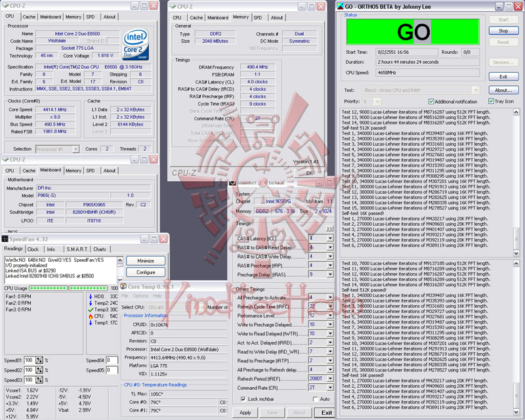
Task: Click the Speed05 value field in SpeedFan
Action: 112,370
